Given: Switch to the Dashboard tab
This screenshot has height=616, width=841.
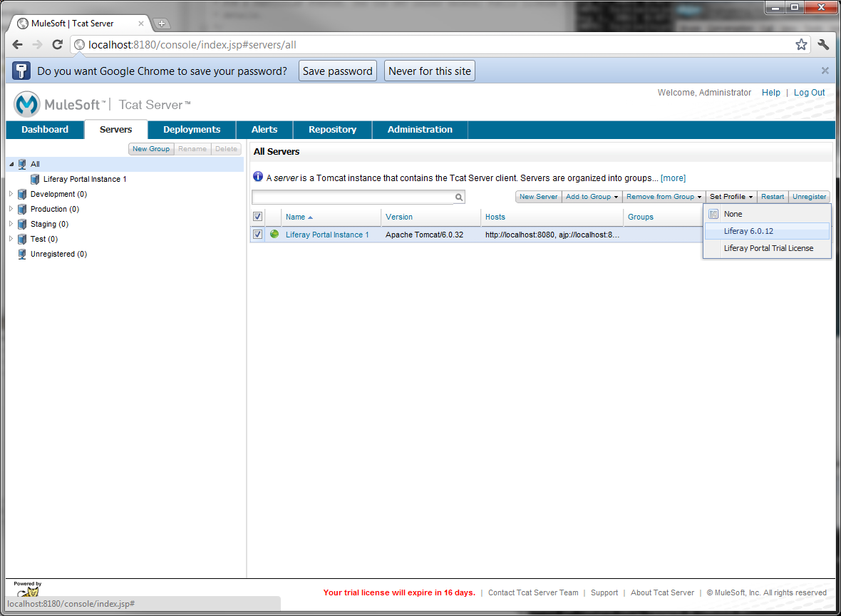Looking at the screenshot, I should [45, 130].
